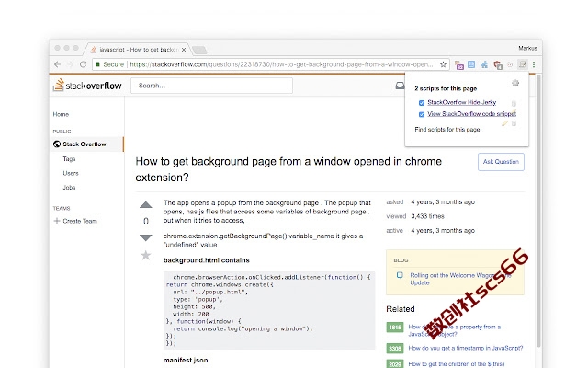
Task: Toggle the userscript manager toolbar icon
Action: click(x=523, y=64)
